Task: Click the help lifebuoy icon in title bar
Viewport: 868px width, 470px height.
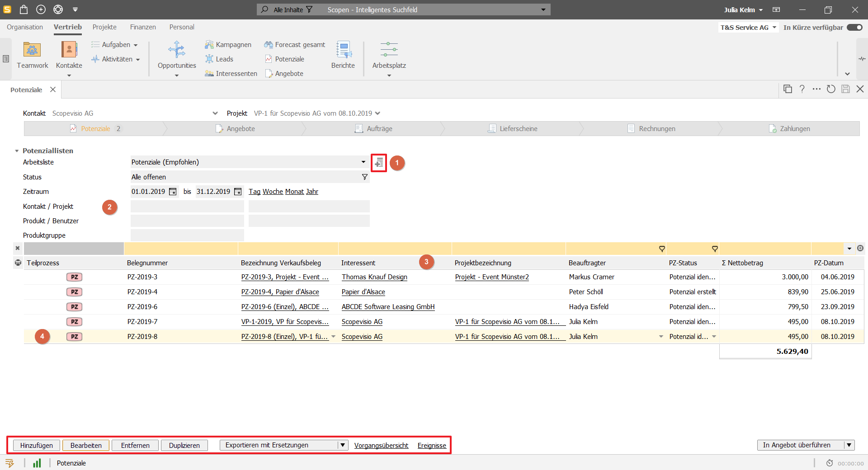Action: tap(58, 9)
